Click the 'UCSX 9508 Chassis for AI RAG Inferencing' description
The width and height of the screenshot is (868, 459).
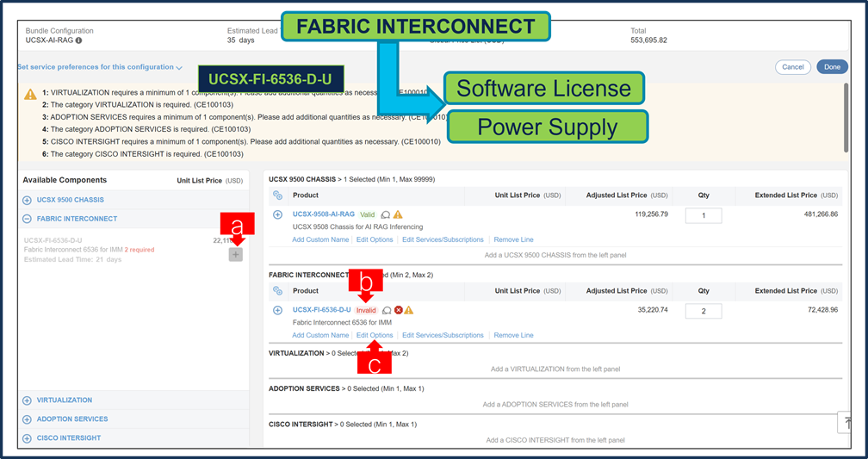click(x=357, y=227)
